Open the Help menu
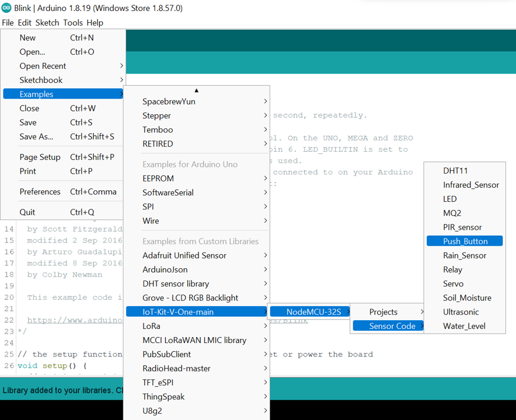Viewport: 516px width, 420px height. point(95,23)
